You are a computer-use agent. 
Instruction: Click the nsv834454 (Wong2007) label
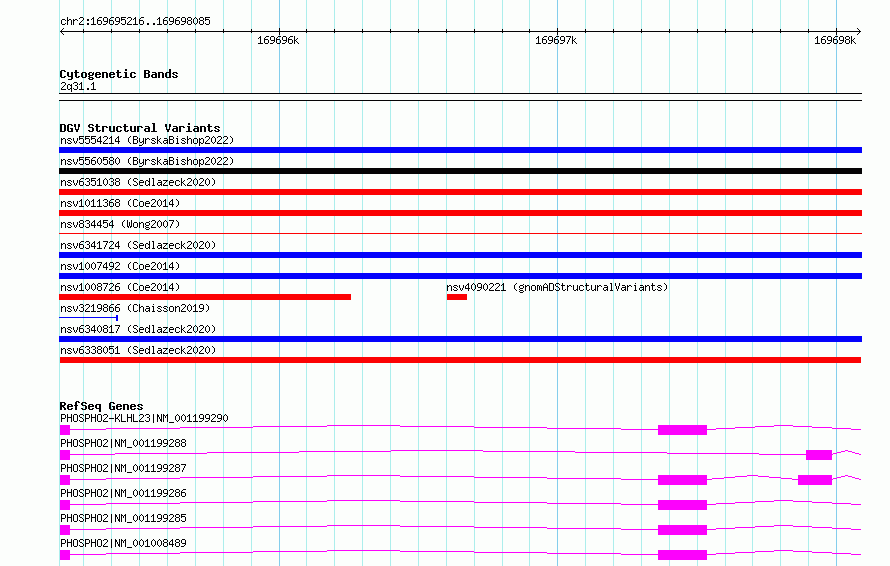(x=120, y=224)
